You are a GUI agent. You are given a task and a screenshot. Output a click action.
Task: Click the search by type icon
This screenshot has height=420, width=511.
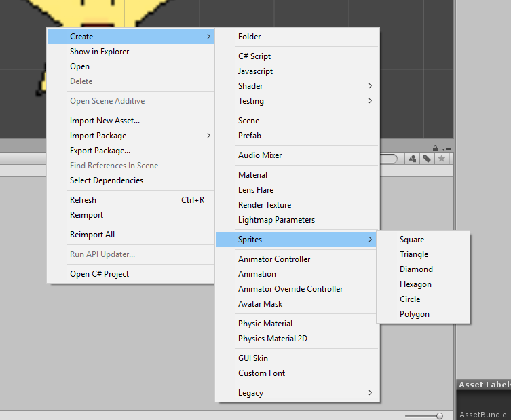[x=413, y=159]
